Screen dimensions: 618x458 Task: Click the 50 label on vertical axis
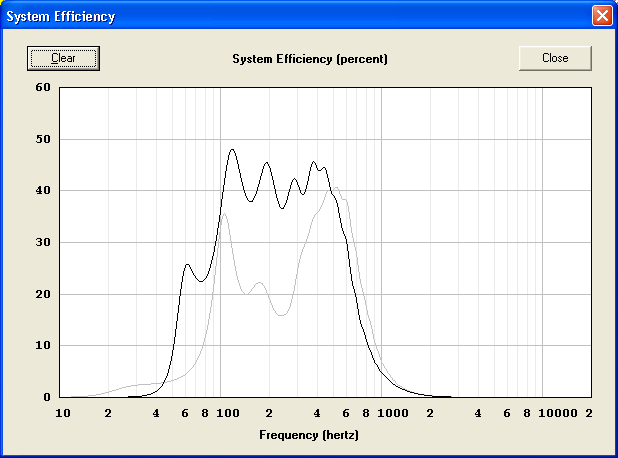pos(43,139)
